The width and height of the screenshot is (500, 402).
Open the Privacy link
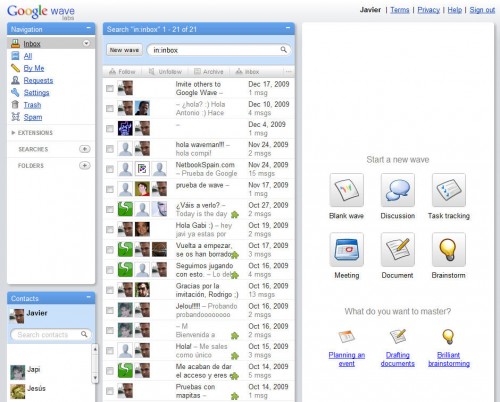point(429,10)
